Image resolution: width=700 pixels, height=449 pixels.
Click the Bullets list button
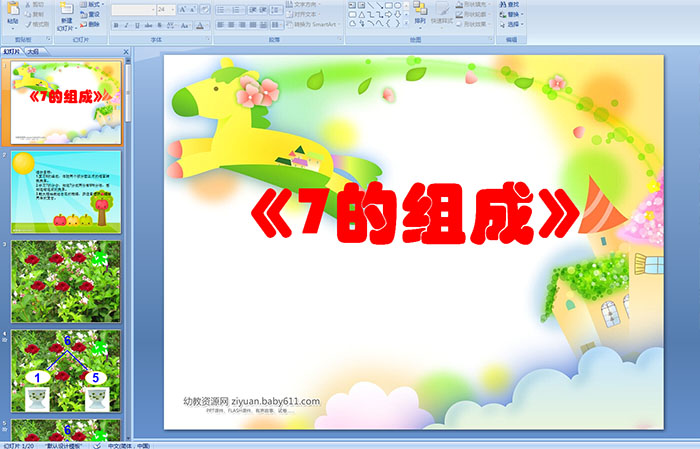click(x=222, y=9)
